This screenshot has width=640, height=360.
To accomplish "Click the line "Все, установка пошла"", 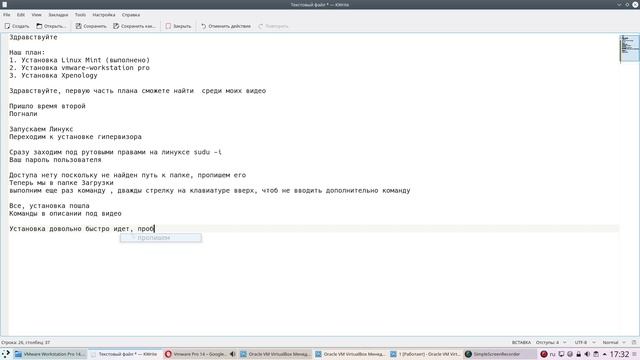I will click(49, 206).
